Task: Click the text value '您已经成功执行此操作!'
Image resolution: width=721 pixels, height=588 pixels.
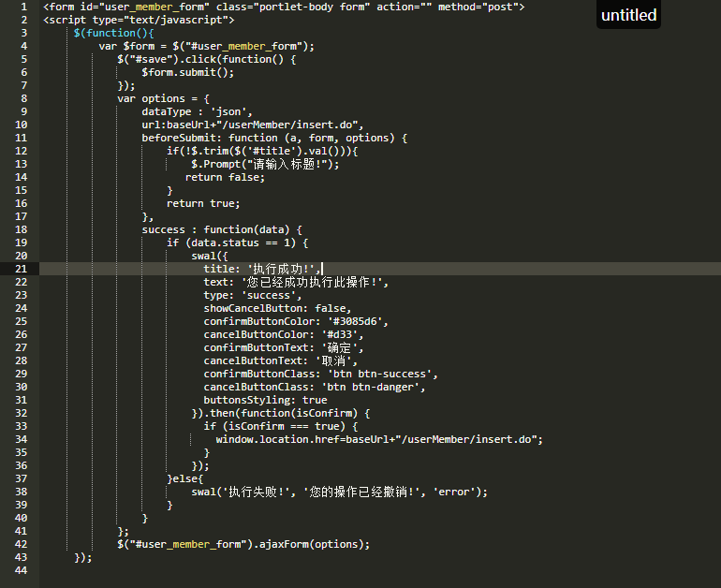Action: click(312, 282)
